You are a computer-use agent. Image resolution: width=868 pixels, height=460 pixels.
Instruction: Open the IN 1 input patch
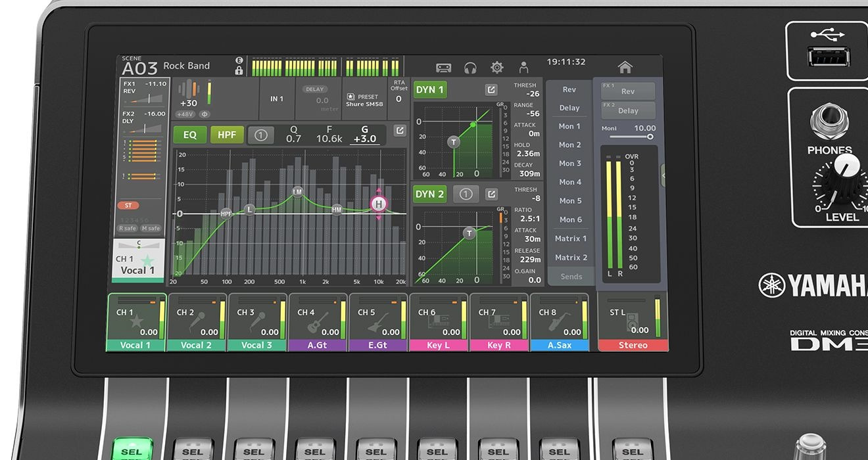click(277, 99)
